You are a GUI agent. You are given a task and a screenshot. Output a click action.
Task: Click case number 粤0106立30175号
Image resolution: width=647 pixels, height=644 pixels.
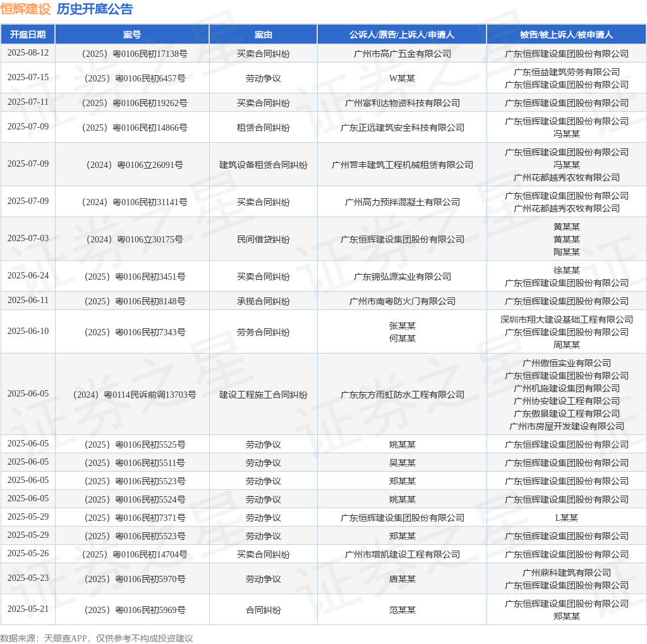pyautogui.click(x=135, y=239)
